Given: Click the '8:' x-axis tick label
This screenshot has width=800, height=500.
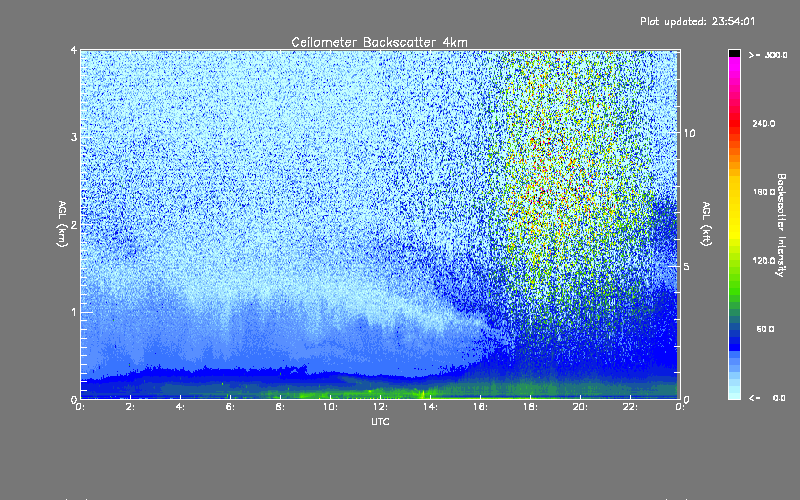Looking at the screenshot, I should click(280, 407).
